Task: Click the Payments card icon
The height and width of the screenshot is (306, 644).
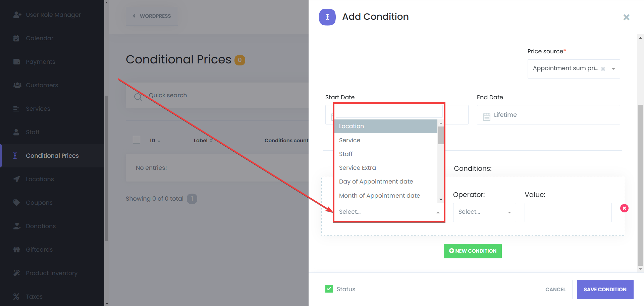Action: tap(16, 62)
